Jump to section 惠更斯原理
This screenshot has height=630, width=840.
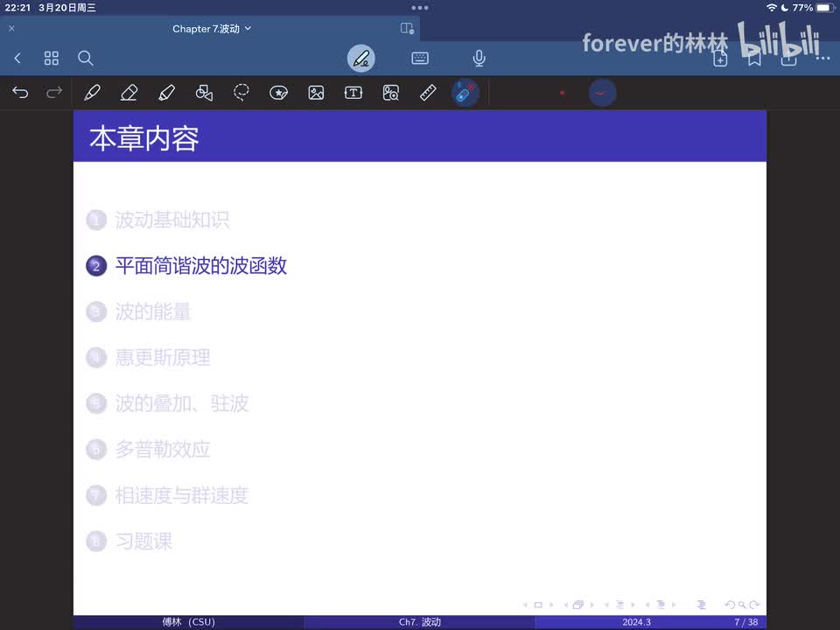pos(163,357)
